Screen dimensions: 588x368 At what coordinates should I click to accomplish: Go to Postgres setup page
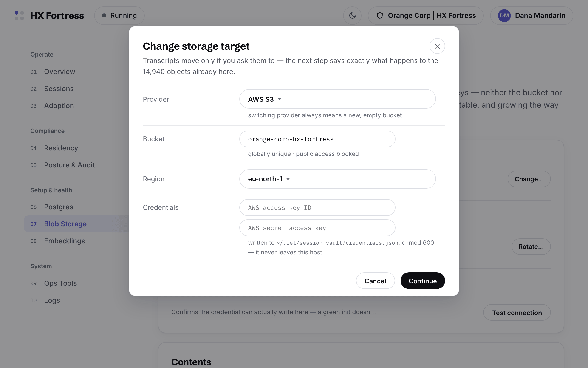(76, 207)
